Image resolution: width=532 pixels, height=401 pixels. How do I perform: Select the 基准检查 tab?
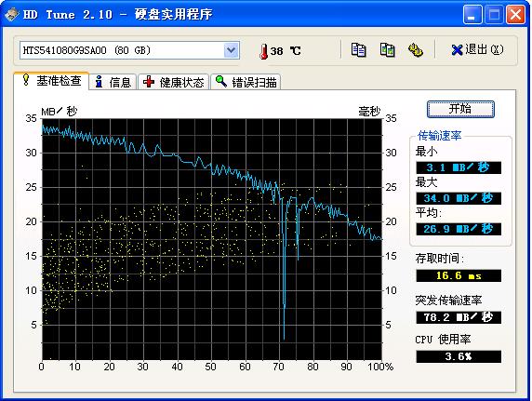51,81
